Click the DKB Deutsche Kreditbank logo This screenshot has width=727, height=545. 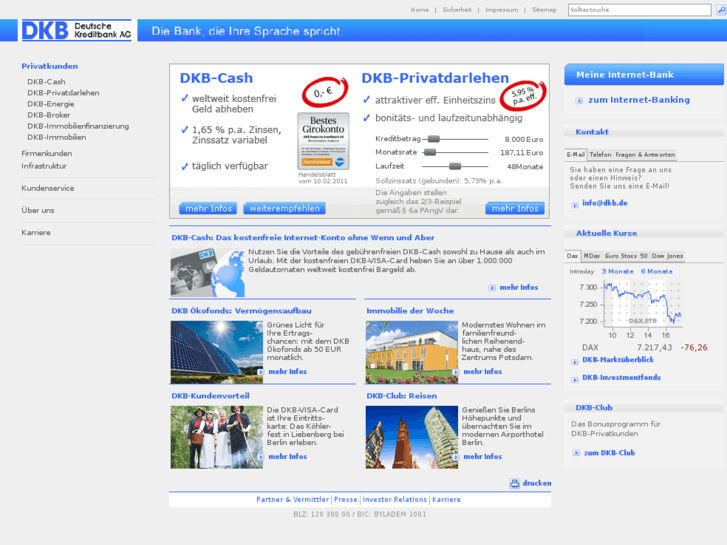tap(77, 31)
